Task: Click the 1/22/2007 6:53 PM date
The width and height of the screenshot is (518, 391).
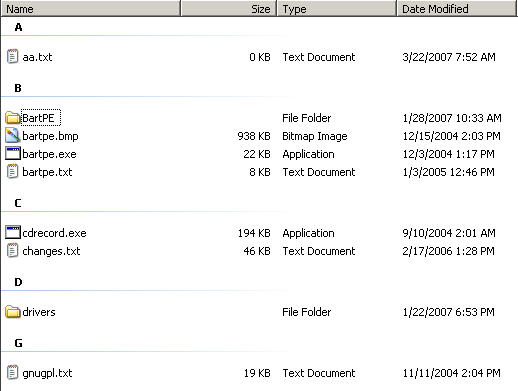Action: (448, 312)
